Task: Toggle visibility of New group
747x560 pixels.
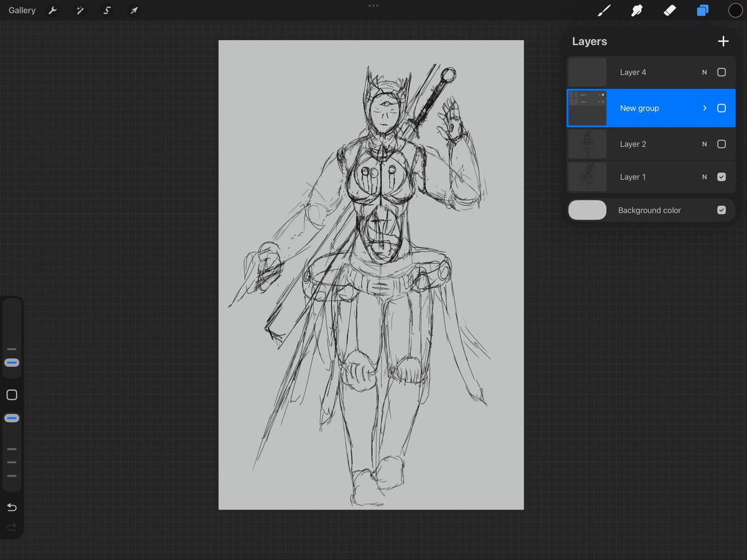Action: tap(721, 108)
